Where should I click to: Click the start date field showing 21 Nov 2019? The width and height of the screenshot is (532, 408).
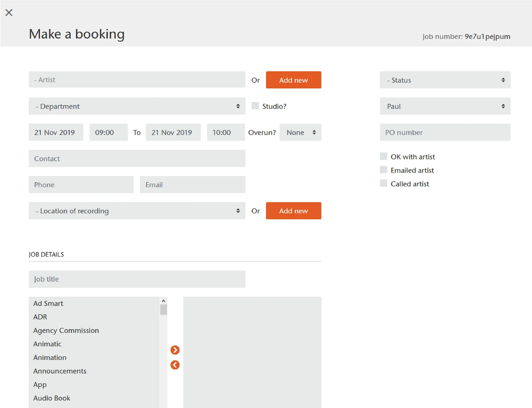click(x=56, y=132)
